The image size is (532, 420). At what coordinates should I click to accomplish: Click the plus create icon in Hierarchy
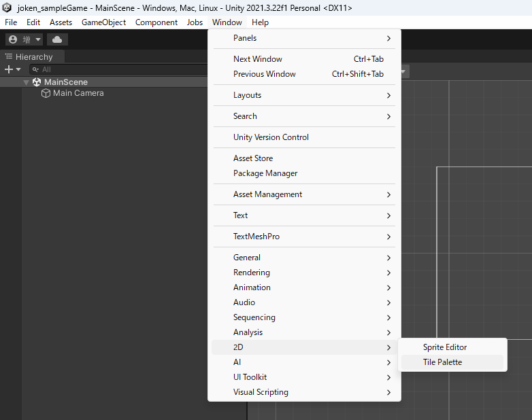pyautogui.click(x=8, y=69)
